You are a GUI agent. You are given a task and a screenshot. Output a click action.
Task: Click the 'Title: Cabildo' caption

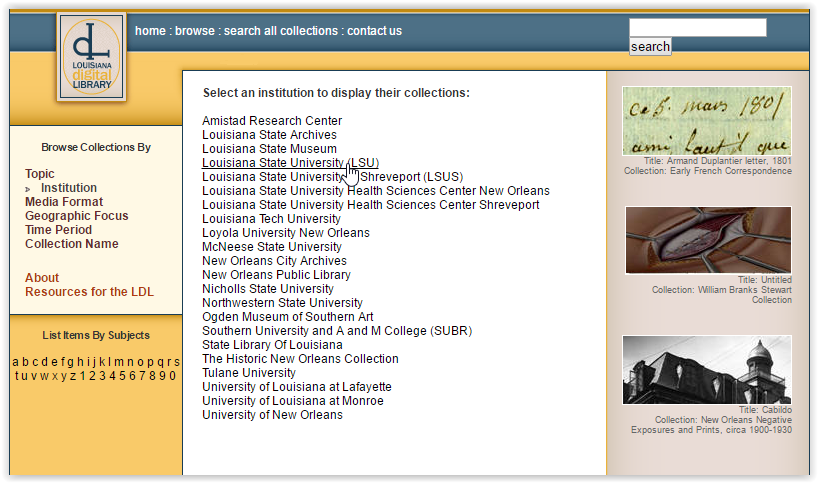765,410
